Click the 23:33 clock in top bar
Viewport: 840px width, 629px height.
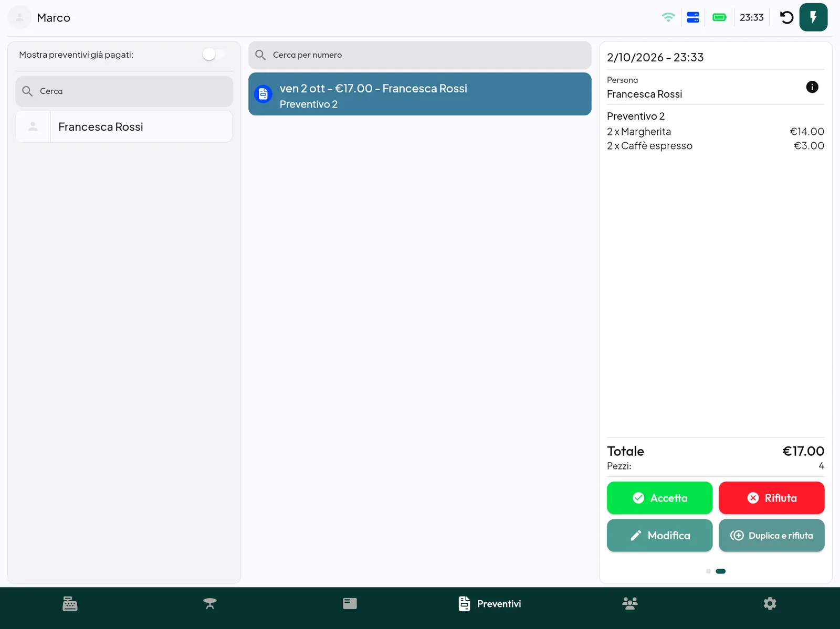[751, 17]
